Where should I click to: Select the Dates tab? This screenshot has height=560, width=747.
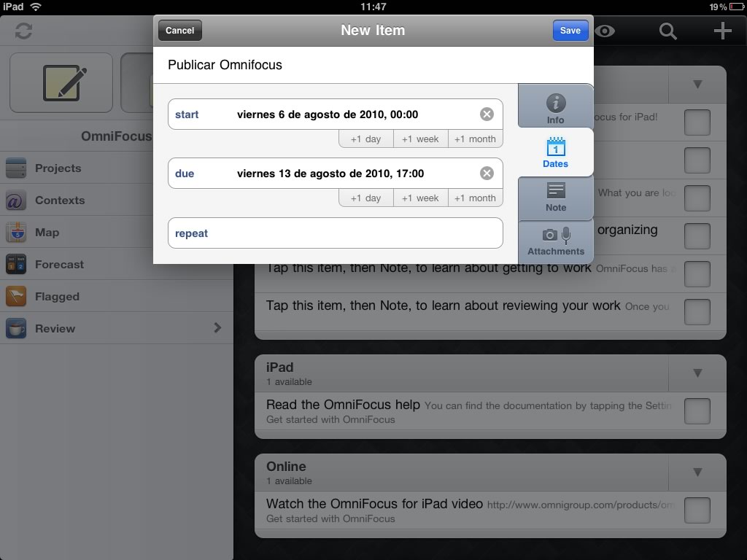pos(555,152)
